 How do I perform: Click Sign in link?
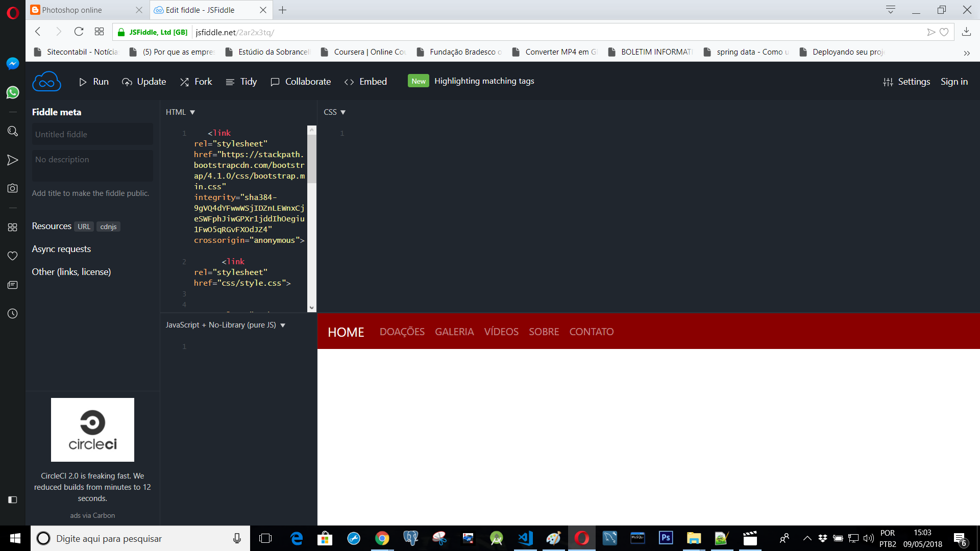tap(954, 82)
